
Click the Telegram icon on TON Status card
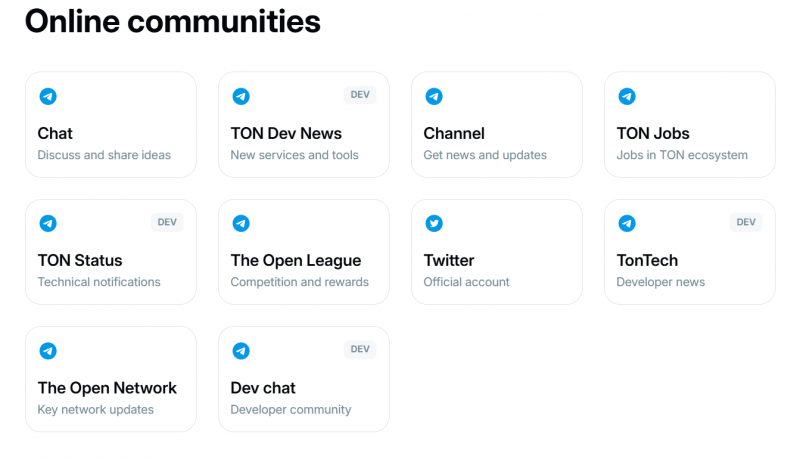(48, 223)
